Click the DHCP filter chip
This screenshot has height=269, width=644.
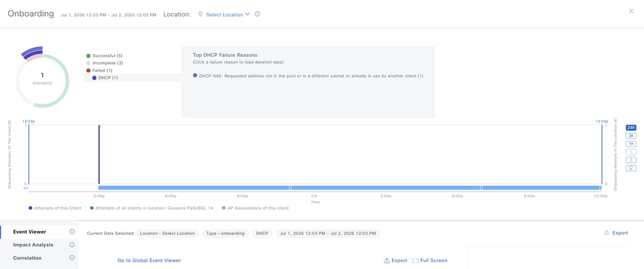point(262,234)
